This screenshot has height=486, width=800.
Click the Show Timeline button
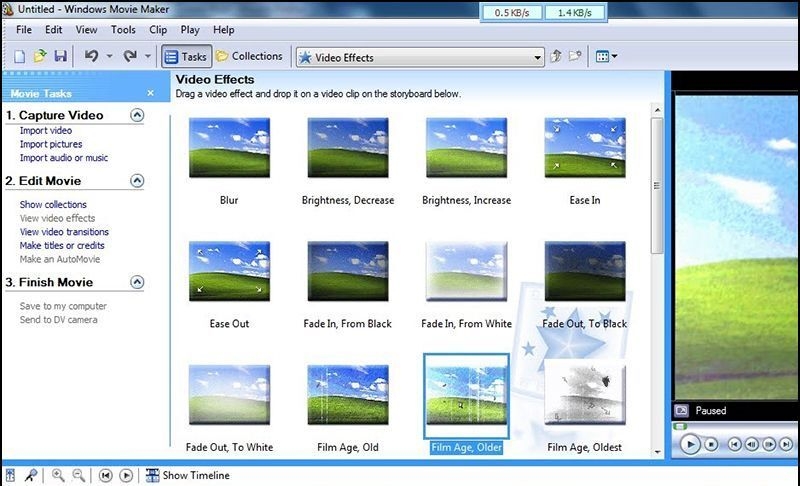point(187,475)
